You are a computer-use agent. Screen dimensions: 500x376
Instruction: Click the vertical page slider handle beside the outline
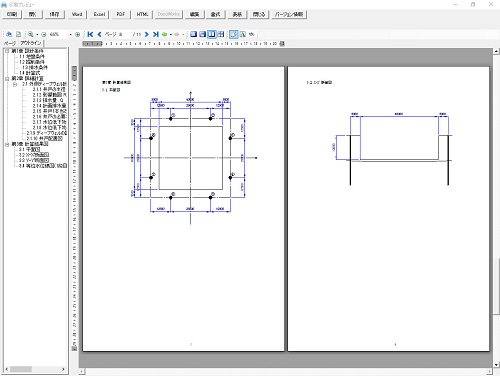coord(74,73)
